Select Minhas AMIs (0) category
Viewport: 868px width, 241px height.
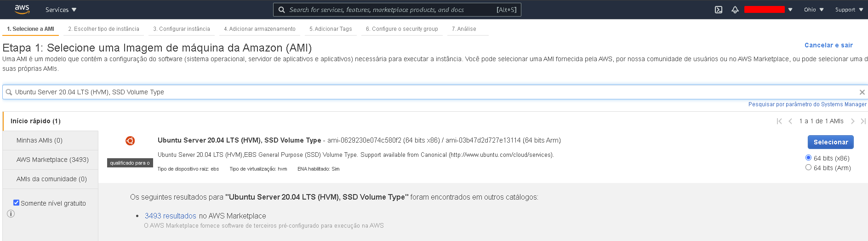(51, 140)
